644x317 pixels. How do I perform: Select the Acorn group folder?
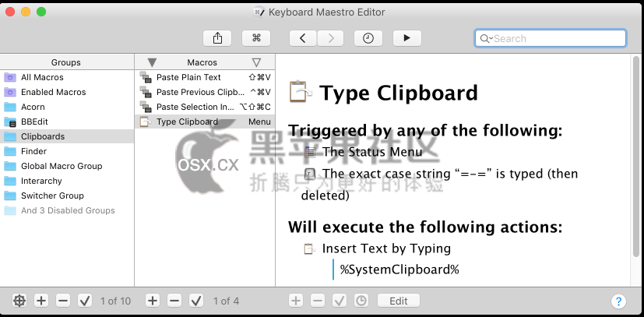(x=67, y=107)
